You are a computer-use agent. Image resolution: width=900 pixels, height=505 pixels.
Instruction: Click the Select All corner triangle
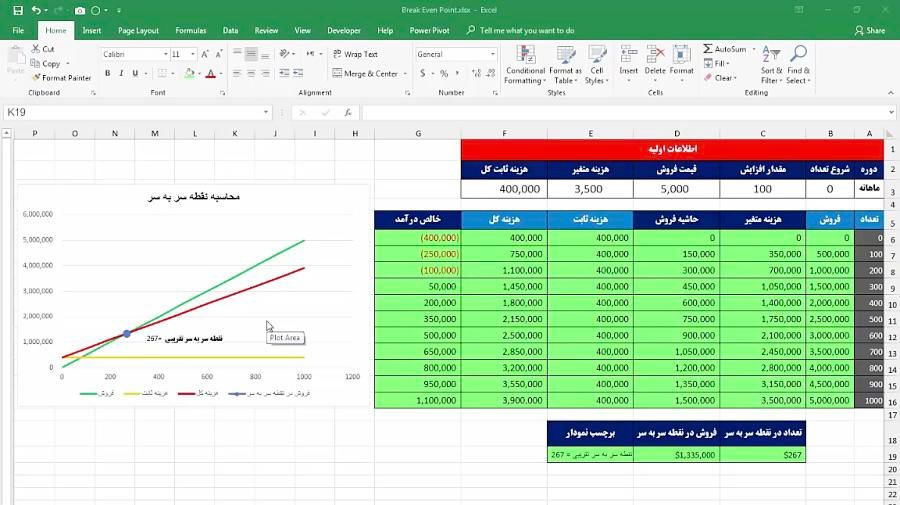(890, 134)
